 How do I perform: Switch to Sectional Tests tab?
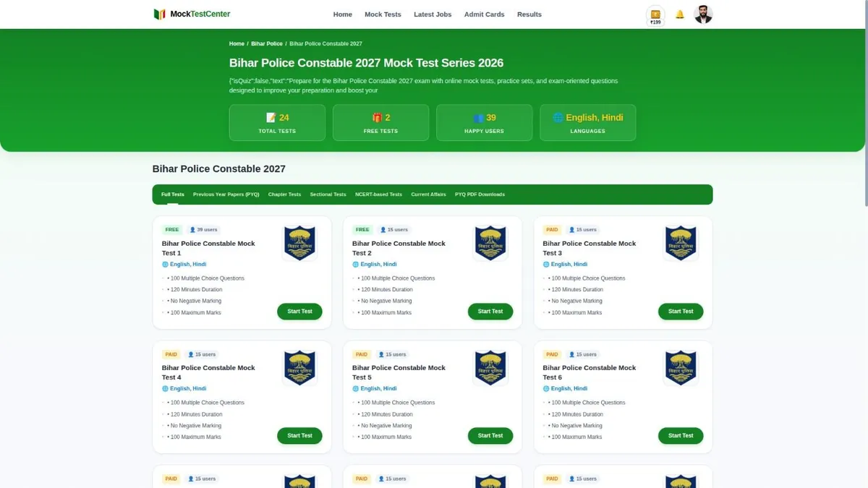point(328,194)
